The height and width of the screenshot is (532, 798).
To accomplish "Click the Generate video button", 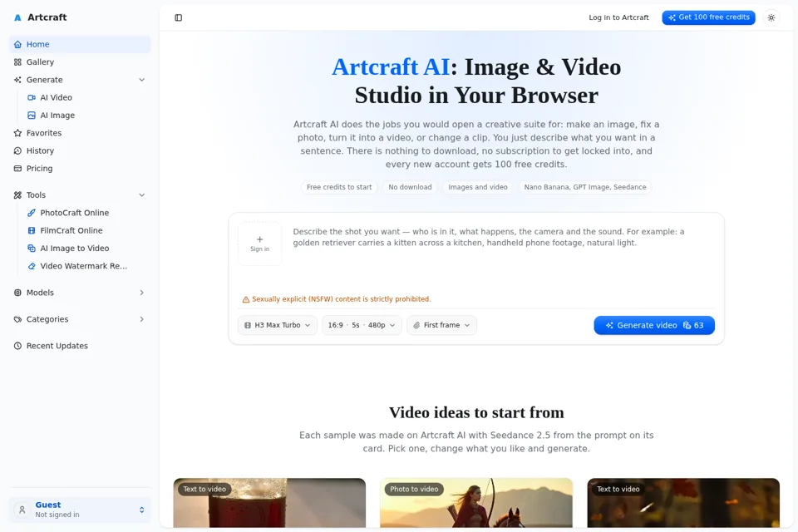I will (654, 325).
